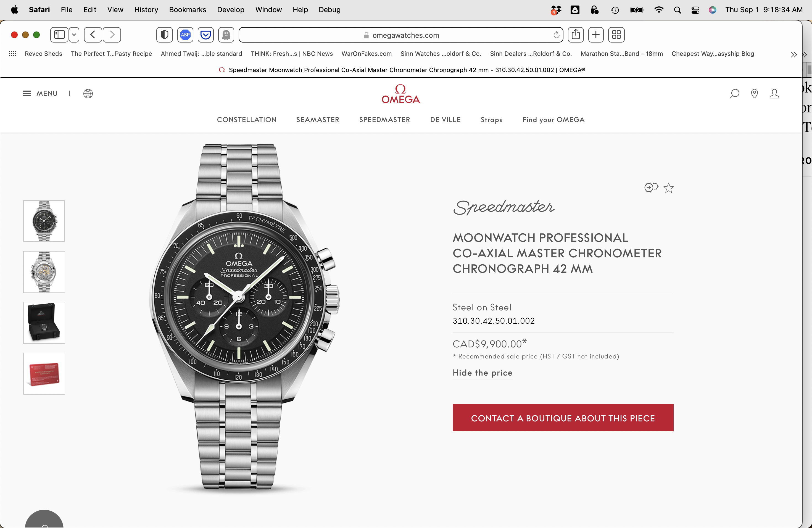Open the account profile icon
Viewport: 812px width, 528px height.
point(774,93)
